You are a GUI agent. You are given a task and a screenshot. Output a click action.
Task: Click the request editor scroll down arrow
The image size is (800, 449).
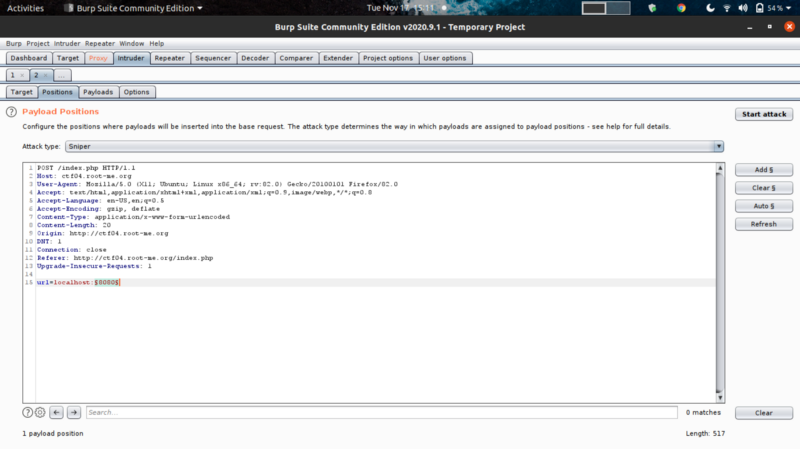pos(720,398)
